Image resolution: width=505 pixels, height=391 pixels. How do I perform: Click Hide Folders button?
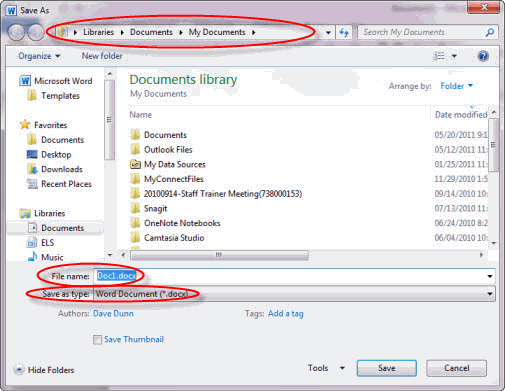click(x=44, y=370)
